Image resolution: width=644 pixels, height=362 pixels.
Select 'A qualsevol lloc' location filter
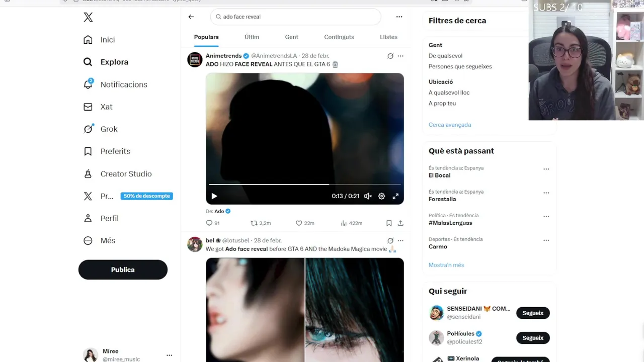tap(449, 93)
